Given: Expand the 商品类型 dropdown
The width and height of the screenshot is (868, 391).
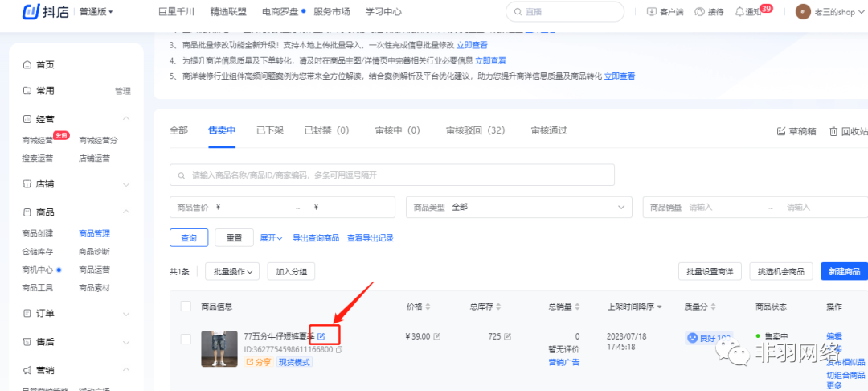Looking at the screenshot, I should 520,207.
